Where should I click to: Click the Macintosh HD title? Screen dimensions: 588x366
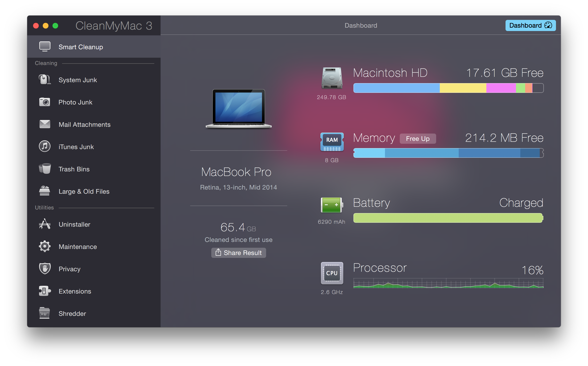click(x=390, y=73)
